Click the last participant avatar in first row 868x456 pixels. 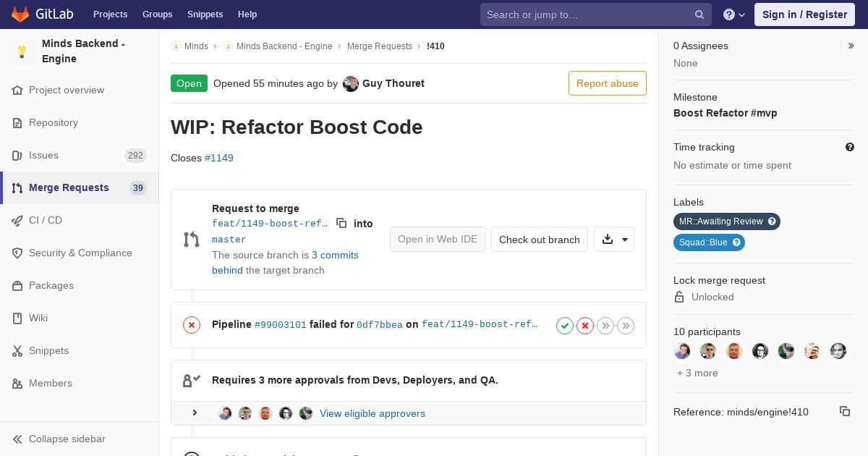click(x=838, y=351)
